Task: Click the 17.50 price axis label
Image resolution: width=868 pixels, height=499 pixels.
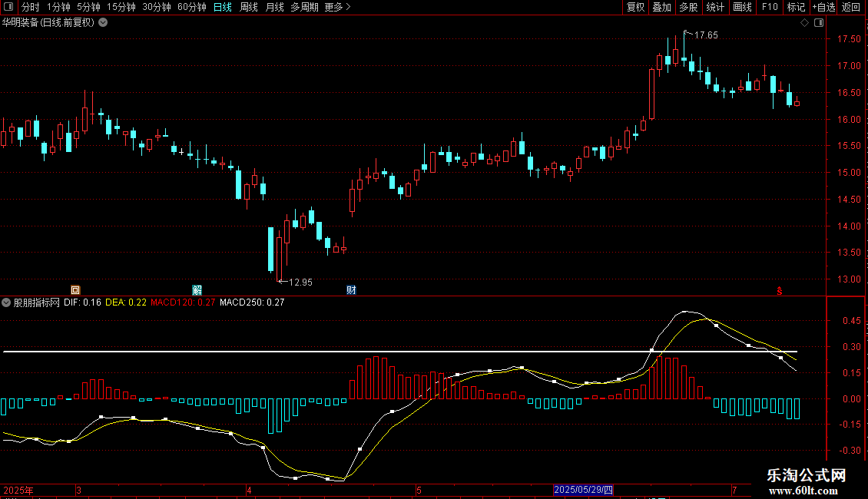Action: pos(849,39)
